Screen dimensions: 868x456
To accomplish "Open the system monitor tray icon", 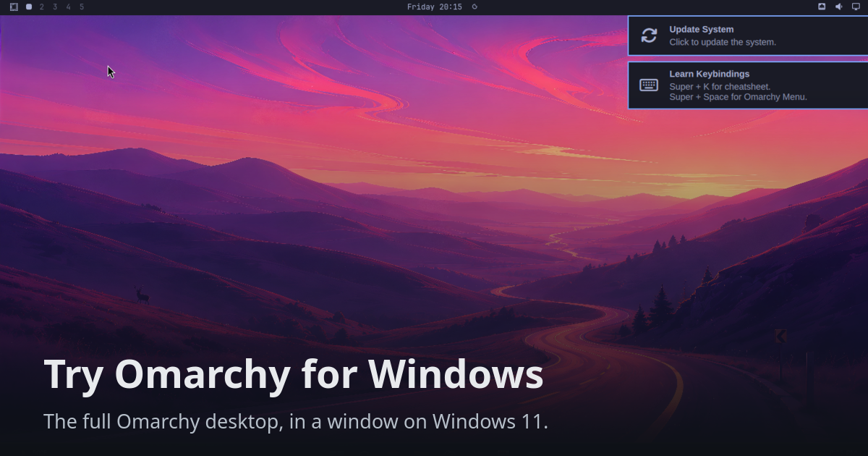I will coord(822,7).
